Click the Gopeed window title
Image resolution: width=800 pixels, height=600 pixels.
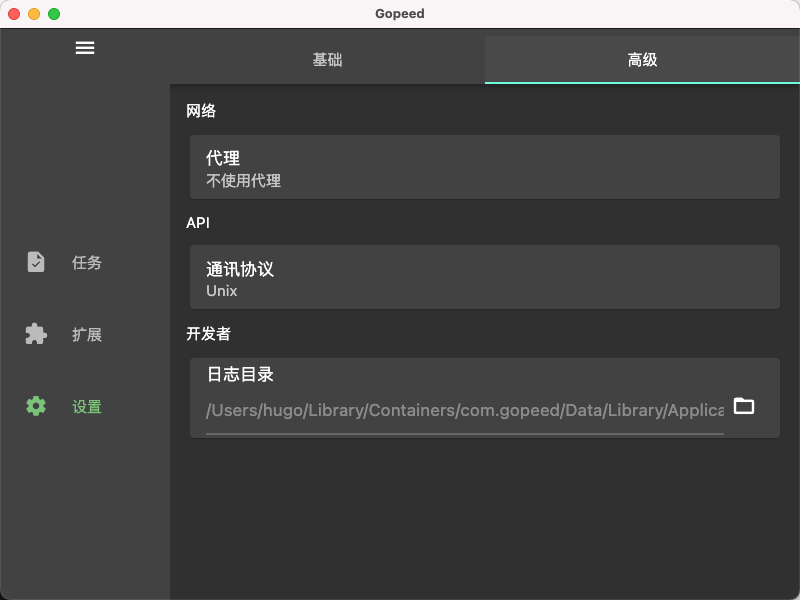point(400,14)
